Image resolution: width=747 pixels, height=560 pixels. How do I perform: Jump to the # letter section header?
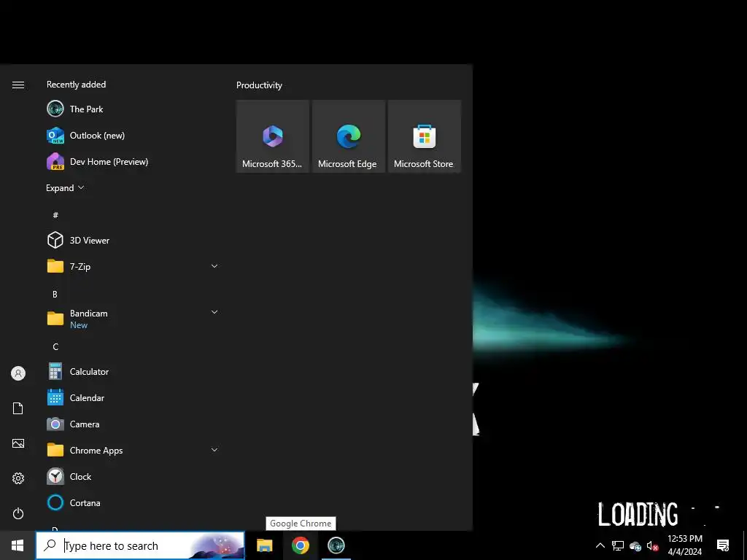pos(55,215)
